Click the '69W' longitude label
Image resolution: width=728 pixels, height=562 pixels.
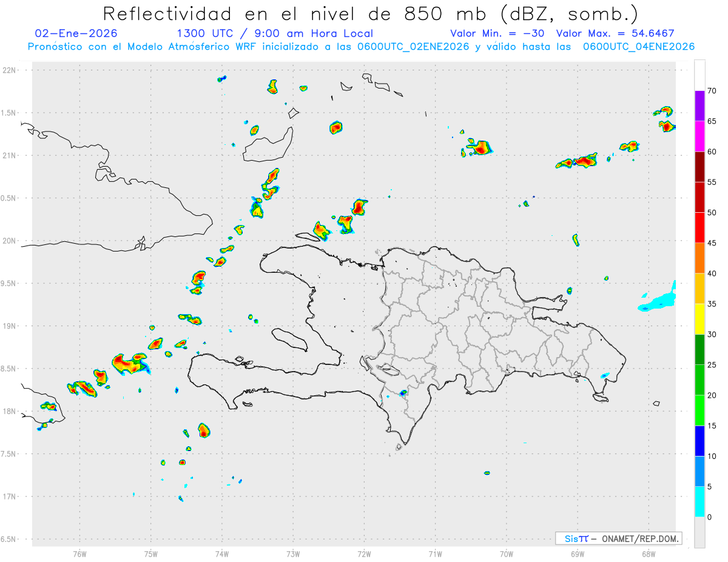pos(578,554)
